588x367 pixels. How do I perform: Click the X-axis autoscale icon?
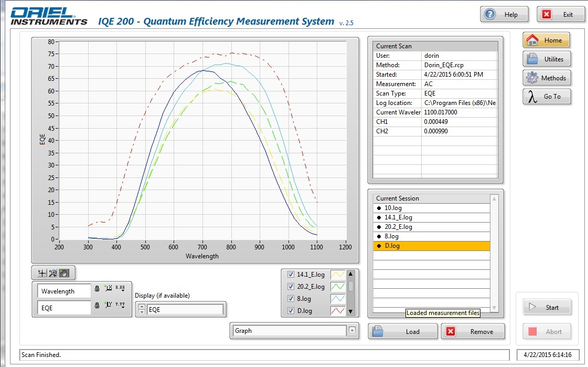tap(109, 288)
